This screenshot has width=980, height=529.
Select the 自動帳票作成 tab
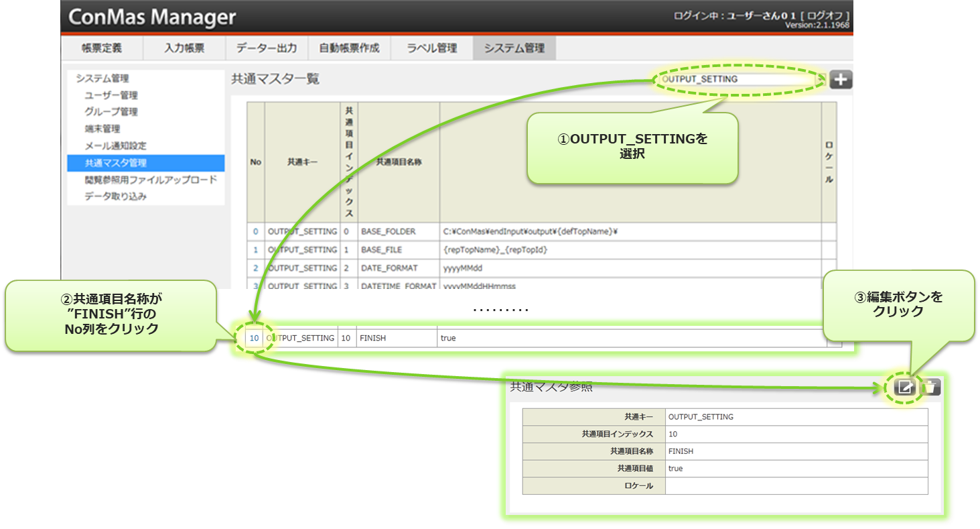pyautogui.click(x=349, y=48)
